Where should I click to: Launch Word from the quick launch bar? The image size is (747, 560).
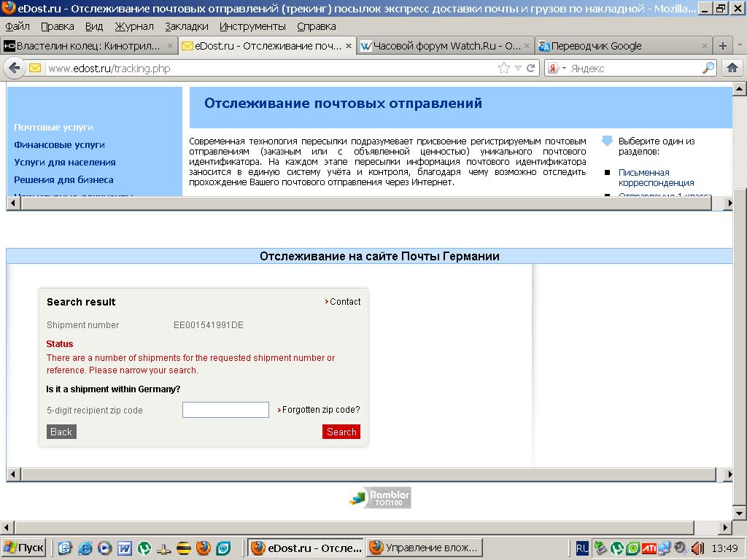pos(124,548)
